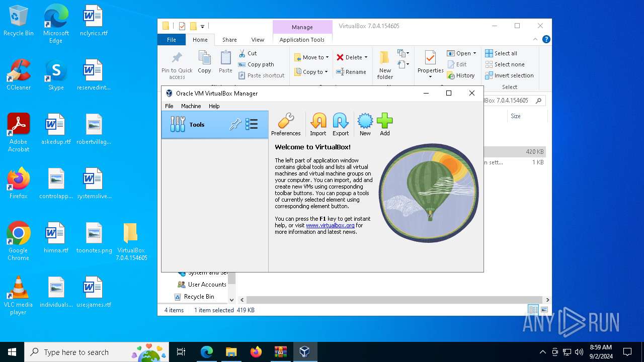Open the Recycle Bin desktop icon

[x=19, y=21]
